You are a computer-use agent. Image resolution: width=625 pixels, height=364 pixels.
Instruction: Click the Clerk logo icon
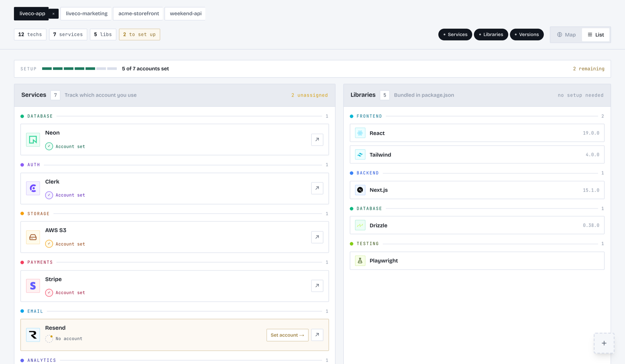pos(33,188)
